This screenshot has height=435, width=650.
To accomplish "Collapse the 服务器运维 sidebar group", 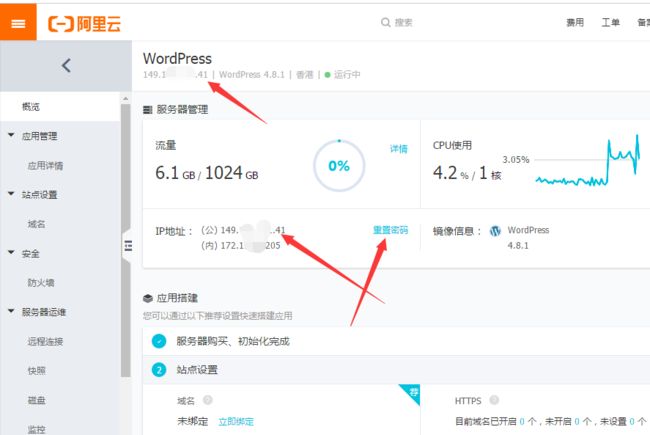I will click(11, 311).
